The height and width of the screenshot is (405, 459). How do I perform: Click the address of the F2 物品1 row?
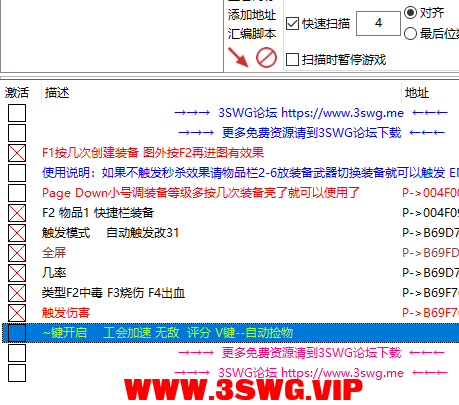(430, 213)
